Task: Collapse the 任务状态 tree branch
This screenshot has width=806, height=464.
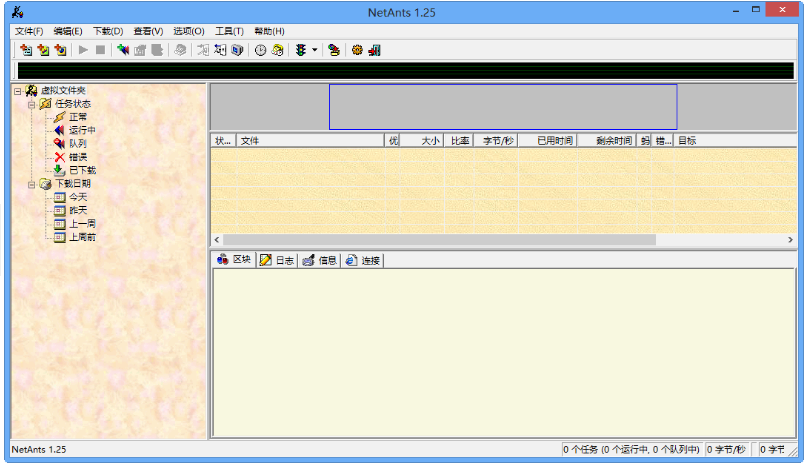Action: 31,103
